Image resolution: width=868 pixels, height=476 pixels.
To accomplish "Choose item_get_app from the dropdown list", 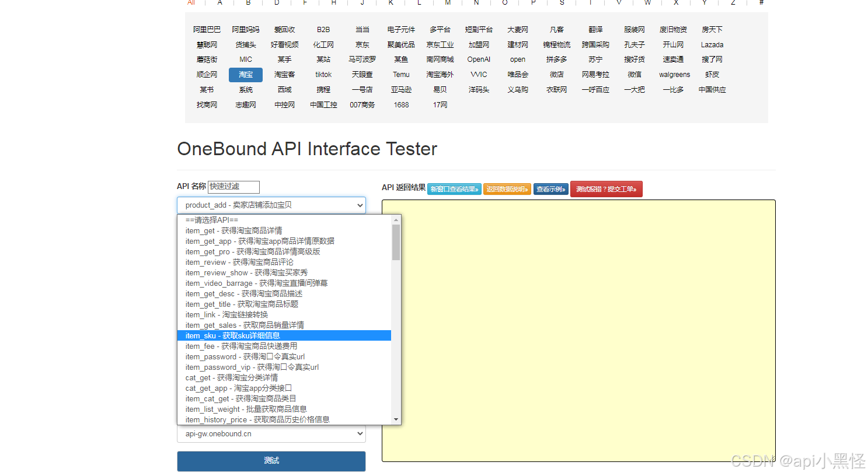I will (284, 241).
